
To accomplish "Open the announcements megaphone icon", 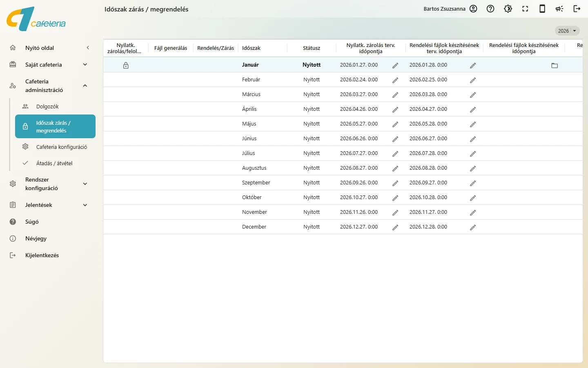I will (x=559, y=9).
